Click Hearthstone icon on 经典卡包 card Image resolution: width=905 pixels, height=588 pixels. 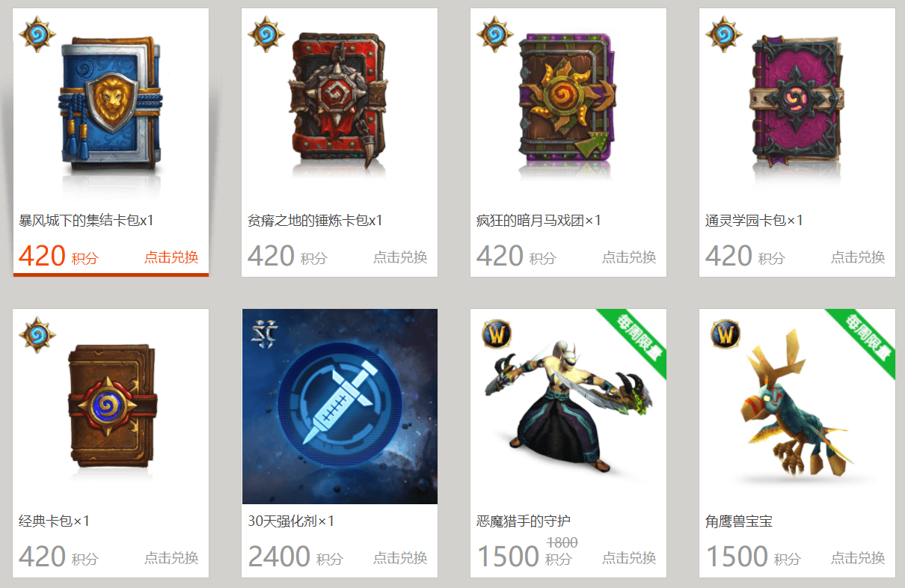(x=36, y=335)
